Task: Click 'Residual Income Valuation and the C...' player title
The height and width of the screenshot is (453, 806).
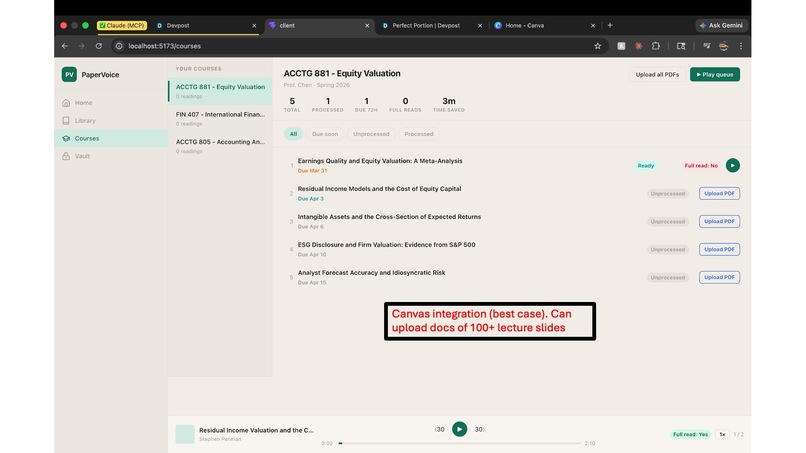Action: [x=256, y=430]
